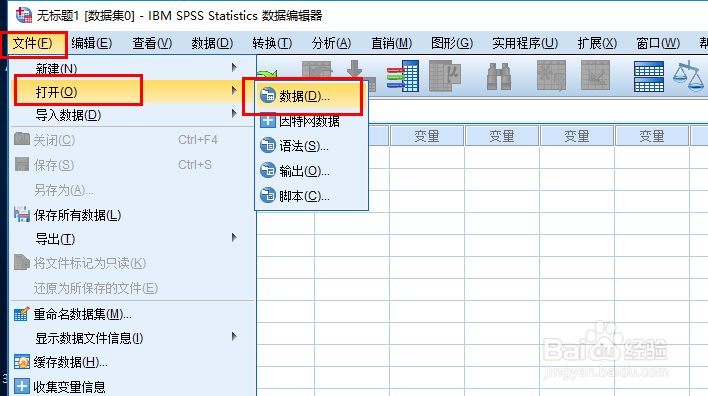This screenshot has height=396, width=708.
Task: Click the fourth visible 变量 column header
Action: pos(652,136)
